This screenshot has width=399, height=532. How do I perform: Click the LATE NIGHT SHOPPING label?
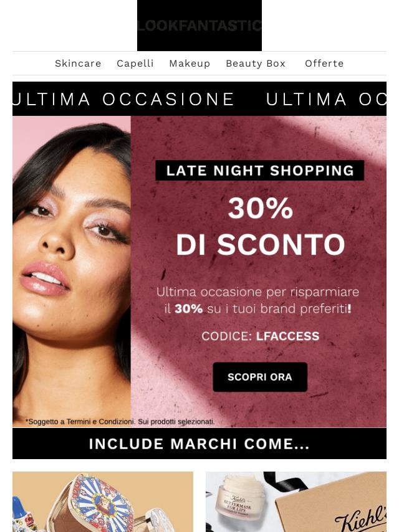point(260,170)
